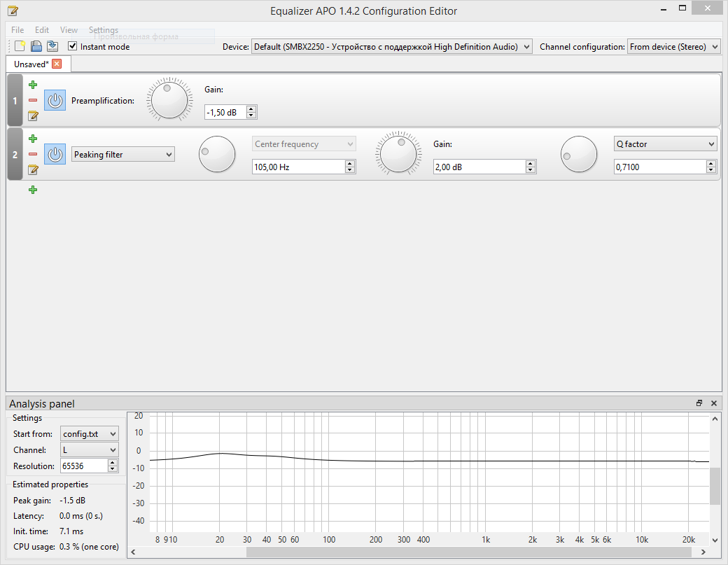Open the Edit menu

[42, 29]
